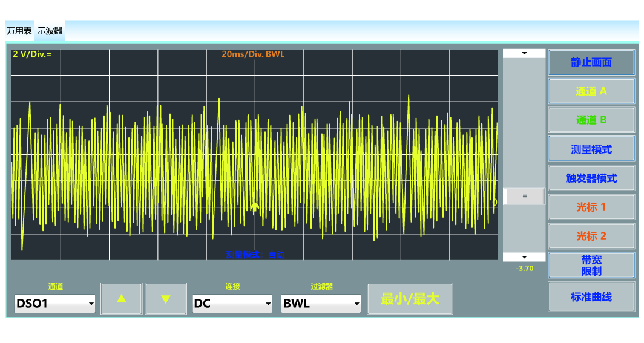Viewport: 644px width, 343px height.
Task: Click the 最小/最大 min/max button
Action: pos(410,299)
